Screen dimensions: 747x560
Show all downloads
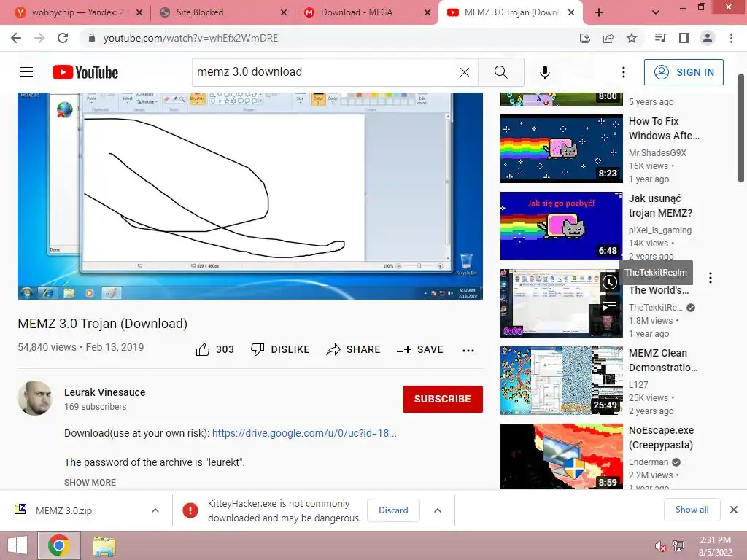692,510
